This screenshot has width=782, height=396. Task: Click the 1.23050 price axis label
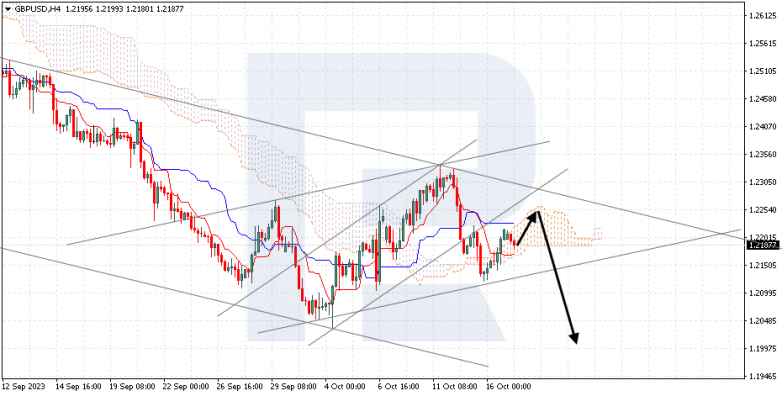762,182
